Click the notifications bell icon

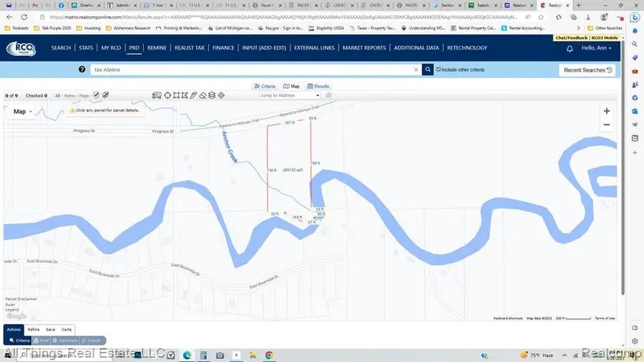(570, 49)
